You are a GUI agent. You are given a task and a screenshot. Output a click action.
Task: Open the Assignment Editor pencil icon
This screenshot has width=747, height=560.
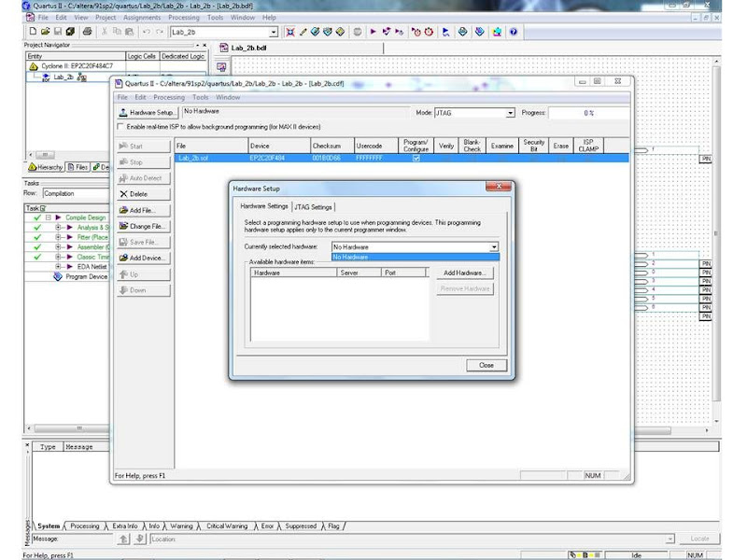303,32
